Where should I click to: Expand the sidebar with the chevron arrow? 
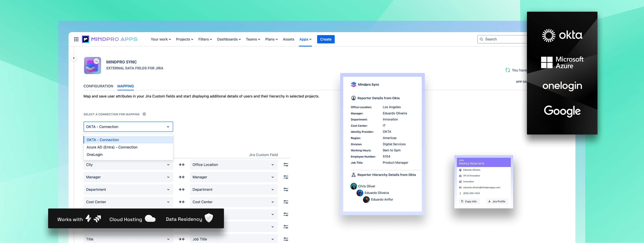74,58
